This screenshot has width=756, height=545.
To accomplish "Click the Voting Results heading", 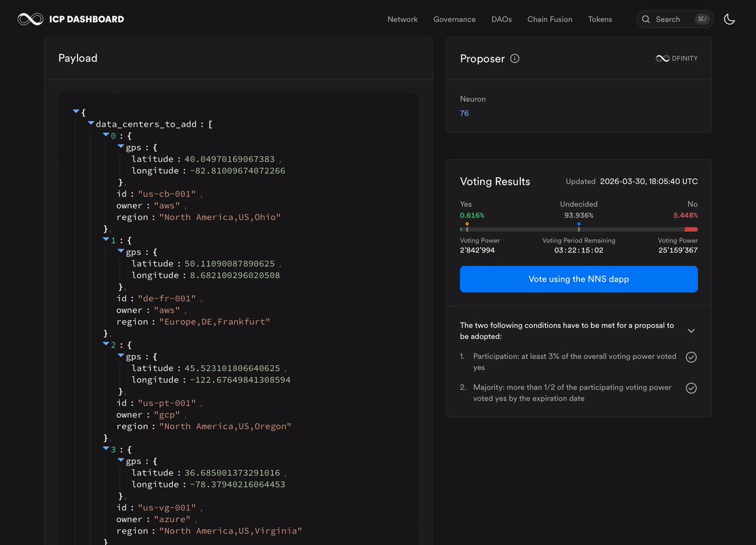I will coord(495,181).
